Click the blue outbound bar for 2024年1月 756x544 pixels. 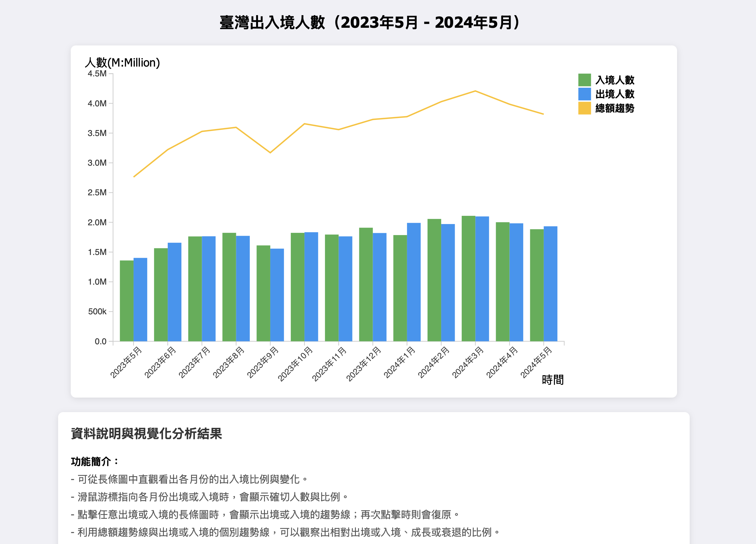click(x=414, y=282)
